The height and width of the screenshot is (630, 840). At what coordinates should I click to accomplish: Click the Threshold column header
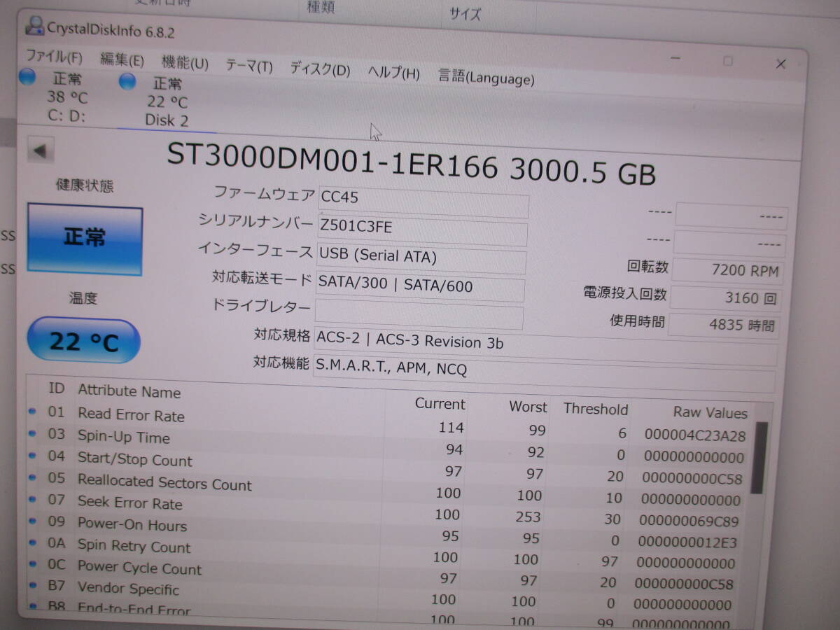(x=596, y=409)
